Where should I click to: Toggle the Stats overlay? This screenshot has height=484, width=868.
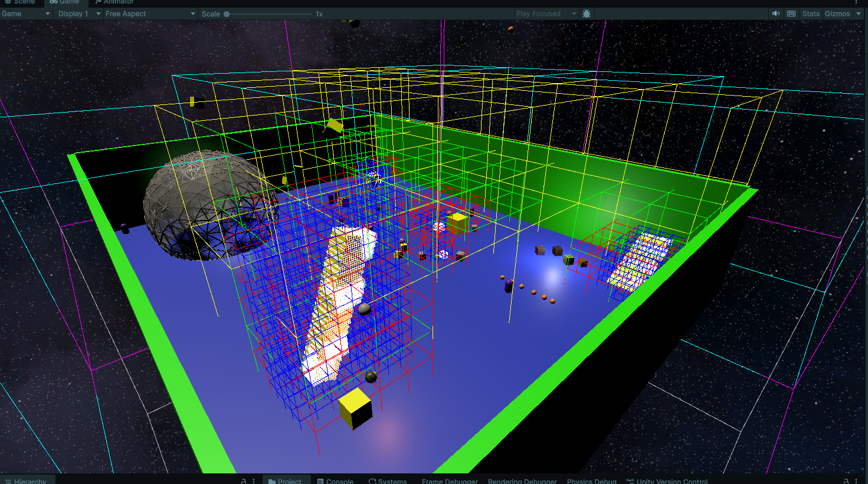click(x=811, y=14)
